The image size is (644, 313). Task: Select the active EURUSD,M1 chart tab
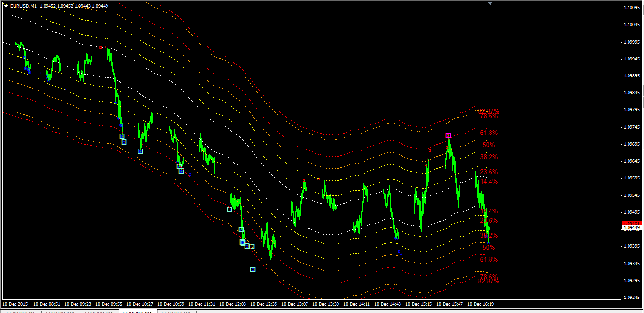tap(138, 312)
